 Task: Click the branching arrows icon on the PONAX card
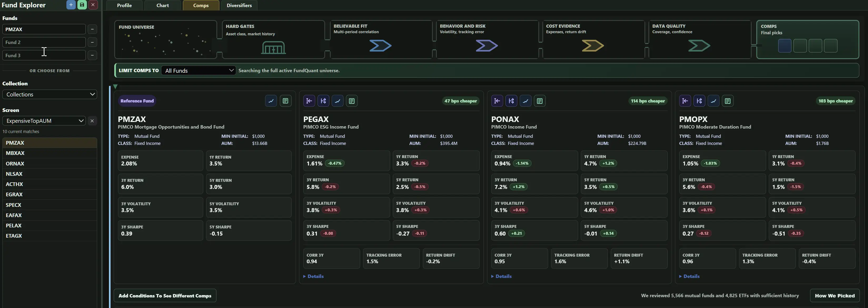512,101
